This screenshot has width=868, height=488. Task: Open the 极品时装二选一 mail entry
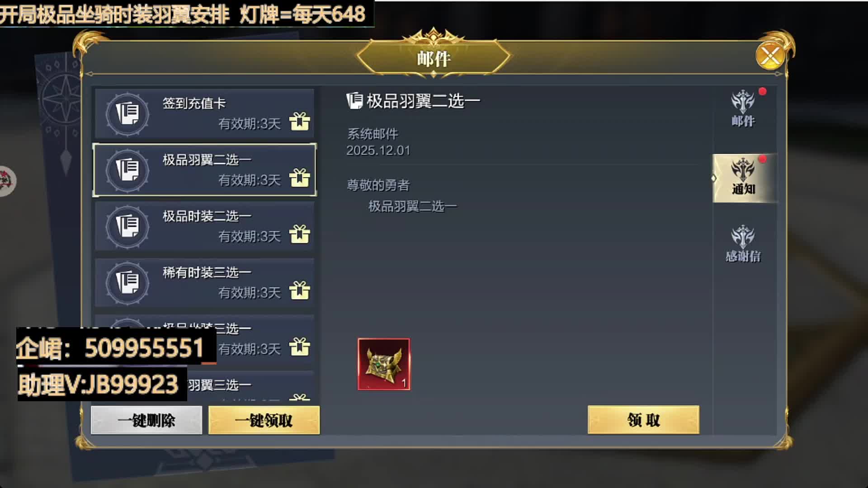[x=204, y=226]
